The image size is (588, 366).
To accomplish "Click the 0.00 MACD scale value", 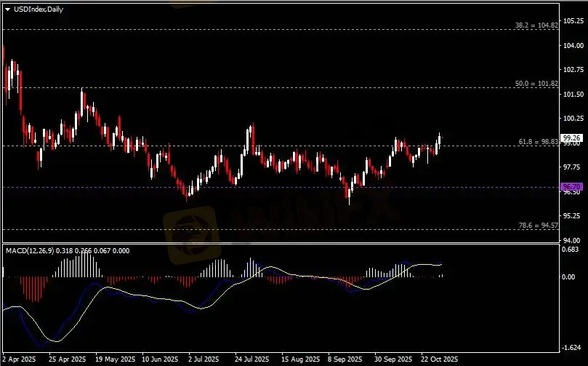I will click(568, 277).
